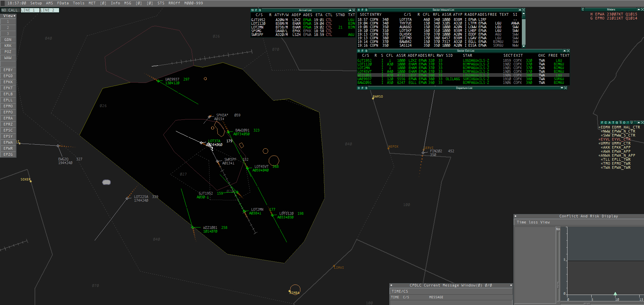
Task: Select the SOXER waypoint marker
Action: [x=31, y=181]
